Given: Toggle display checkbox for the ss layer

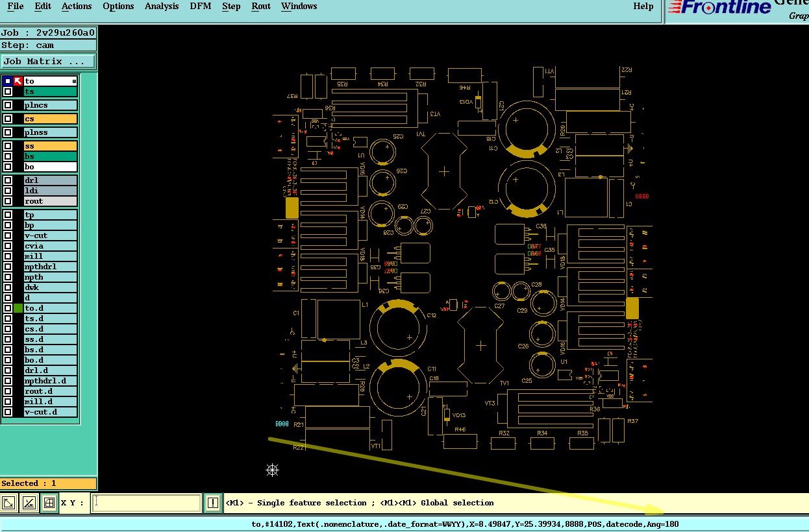Looking at the screenshot, I should tap(8, 146).
